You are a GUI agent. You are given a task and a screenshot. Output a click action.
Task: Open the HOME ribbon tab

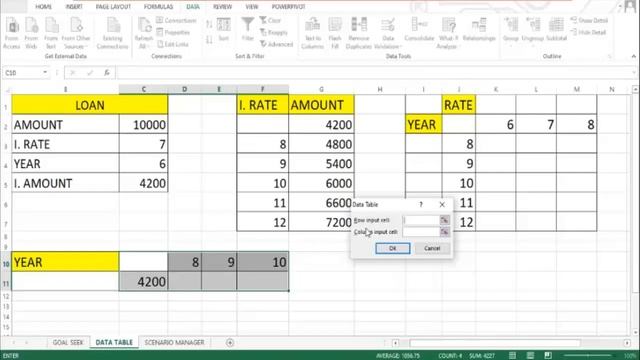pos(43,7)
